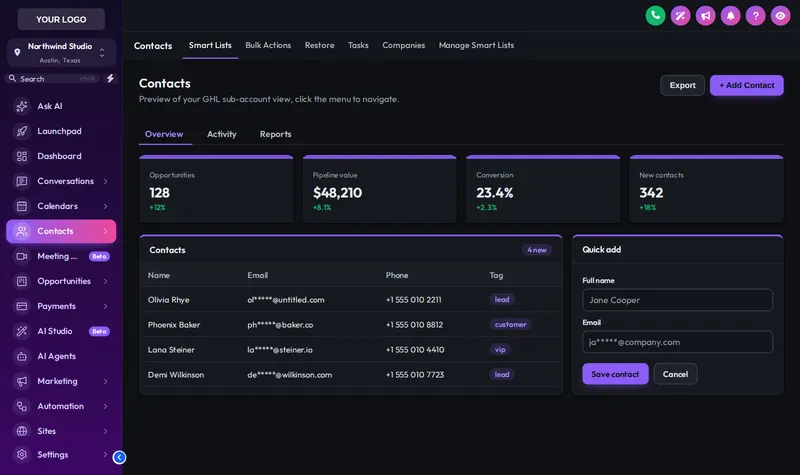Viewport: 800px width, 475px height.
Task: Expand the Contacts submenu chevron
Action: [106, 231]
